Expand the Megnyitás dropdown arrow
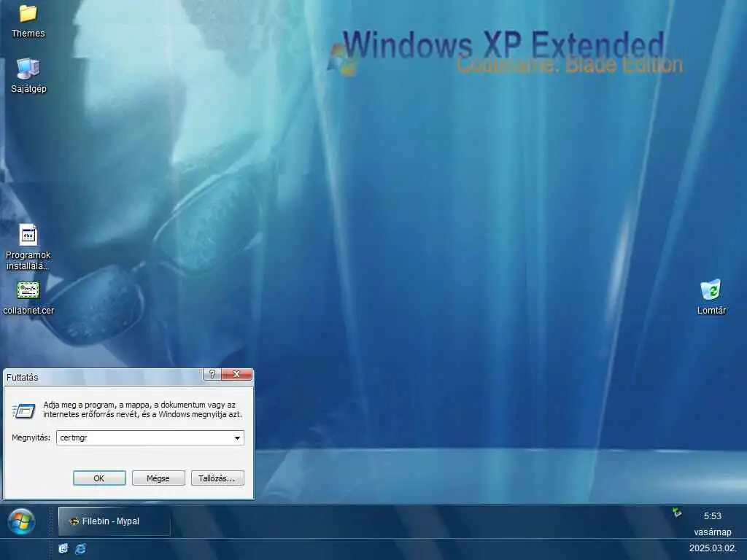 237,437
